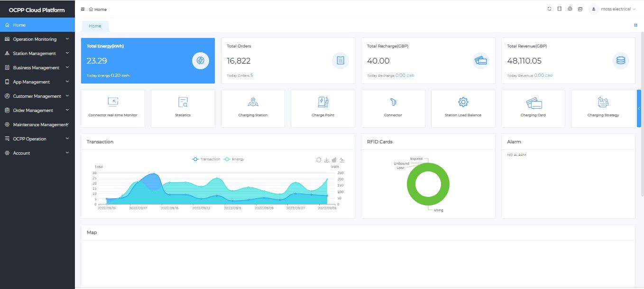
Task: Collapse the sidebar with the hamburger icon
Action: coord(83,9)
